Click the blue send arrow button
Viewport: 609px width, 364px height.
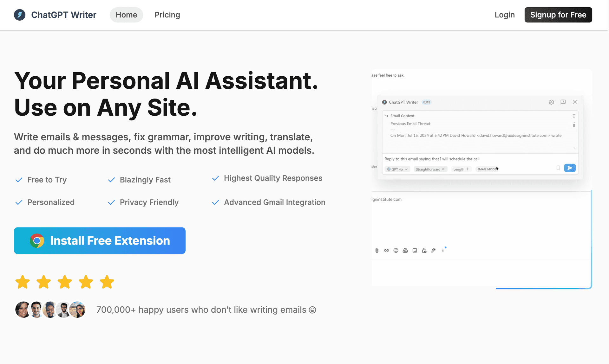coord(570,168)
